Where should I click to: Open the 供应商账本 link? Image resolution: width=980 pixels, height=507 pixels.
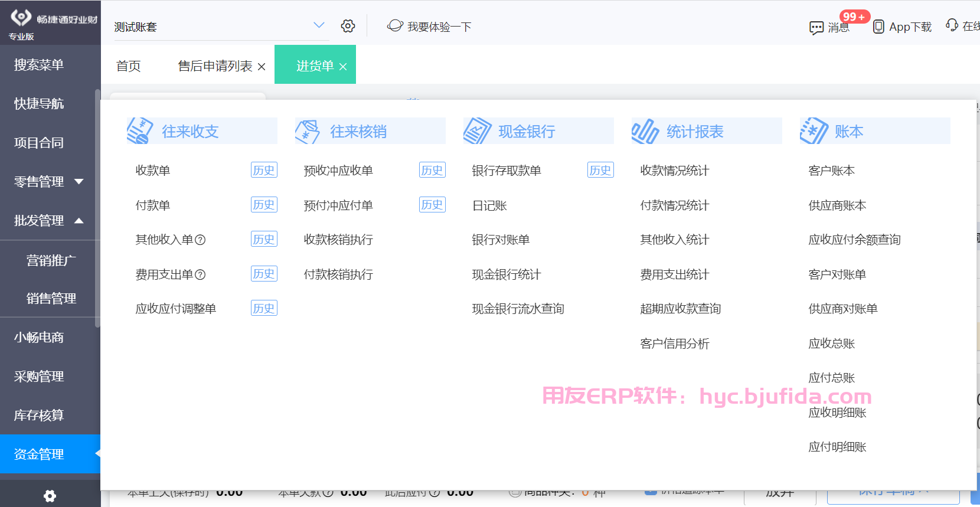(837, 205)
